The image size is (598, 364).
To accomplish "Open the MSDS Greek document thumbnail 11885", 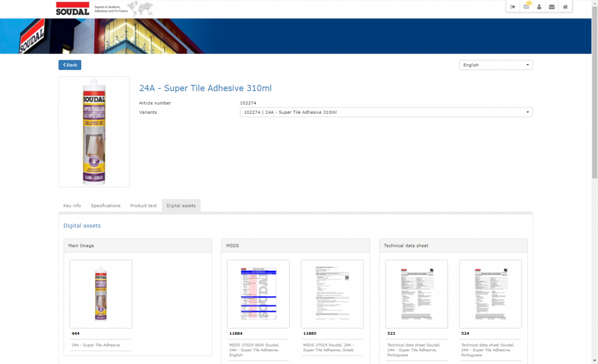I will (x=332, y=294).
